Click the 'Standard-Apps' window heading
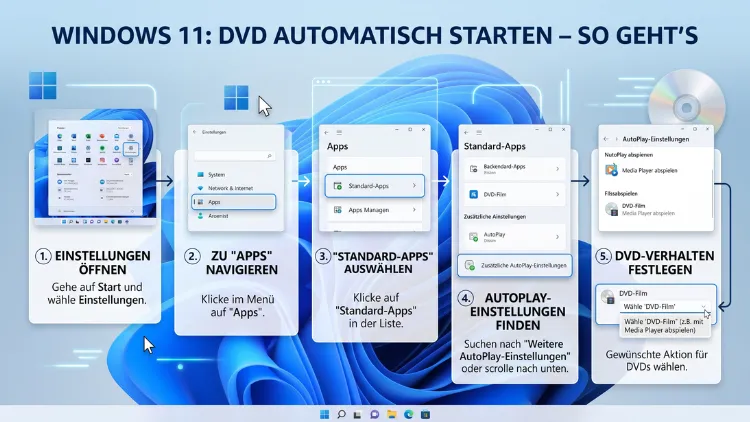The image size is (750, 422). [495, 146]
